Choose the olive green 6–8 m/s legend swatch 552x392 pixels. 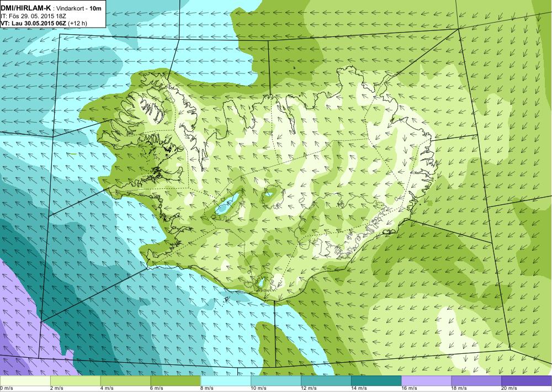(x=176, y=381)
